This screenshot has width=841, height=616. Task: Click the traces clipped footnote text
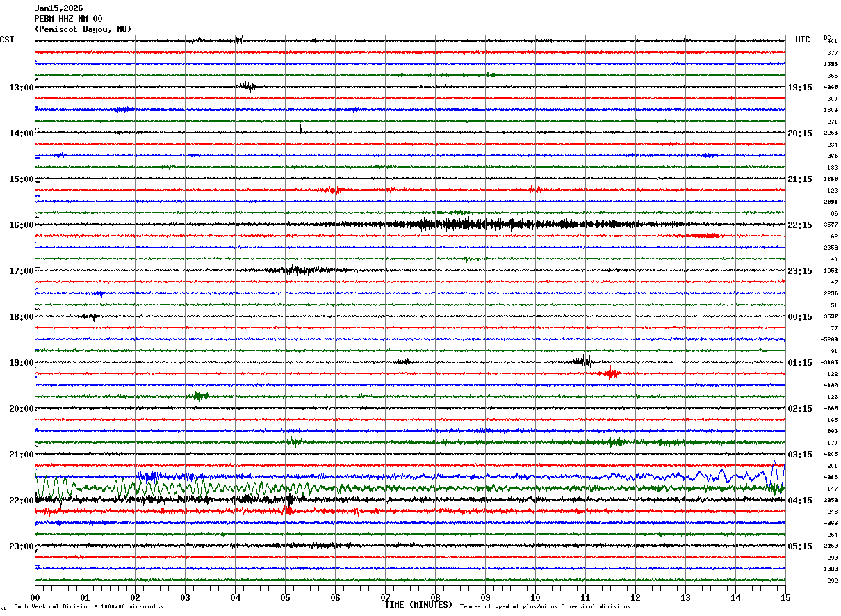545,606
